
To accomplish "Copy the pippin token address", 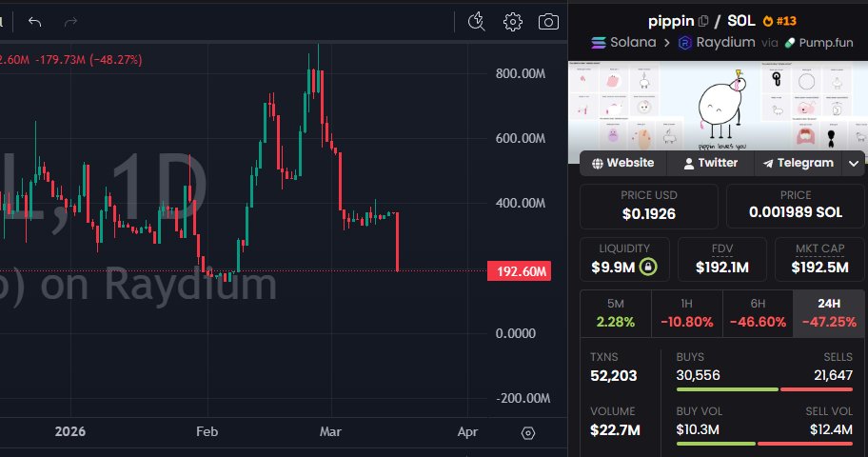I will pyautogui.click(x=703, y=21).
